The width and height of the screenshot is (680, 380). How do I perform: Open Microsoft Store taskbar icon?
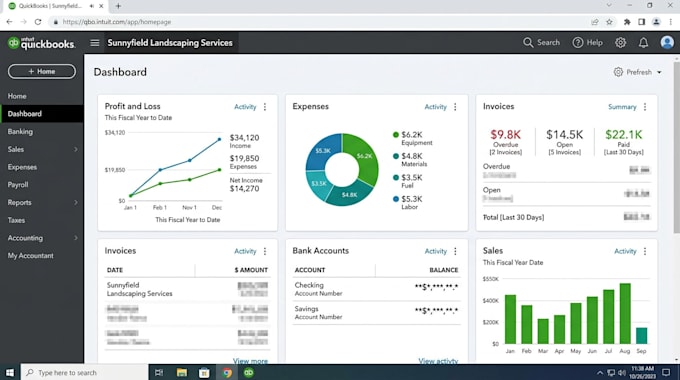(204, 373)
